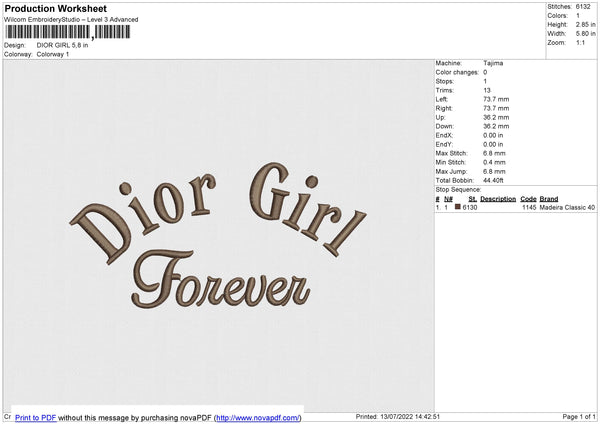The height and width of the screenshot is (424, 600).
Task: Select the Zoom value 1:1
Action: point(580,43)
